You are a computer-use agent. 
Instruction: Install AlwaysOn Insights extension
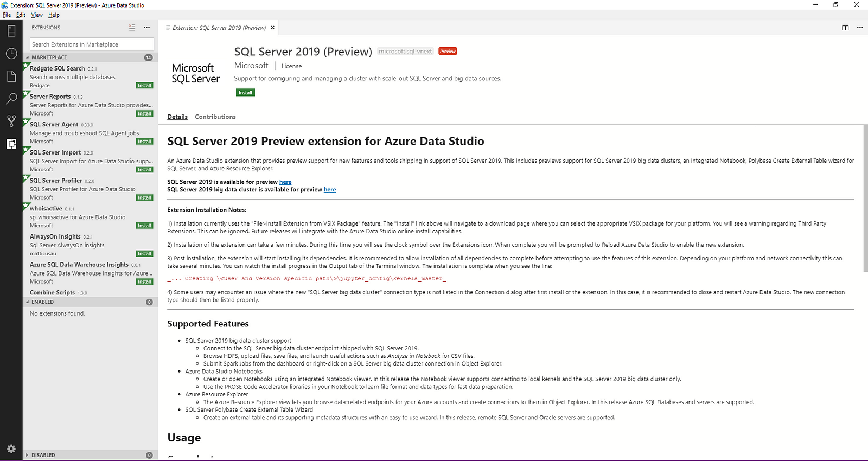click(x=144, y=254)
